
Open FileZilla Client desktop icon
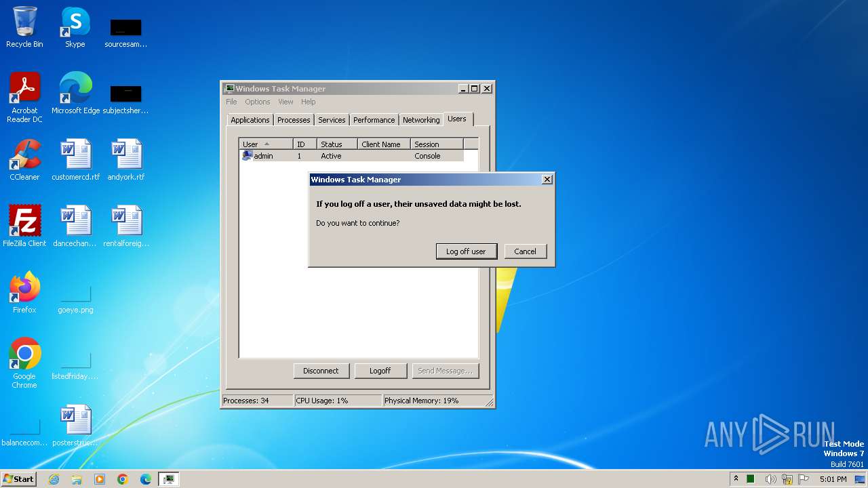click(x=24, y=226)
